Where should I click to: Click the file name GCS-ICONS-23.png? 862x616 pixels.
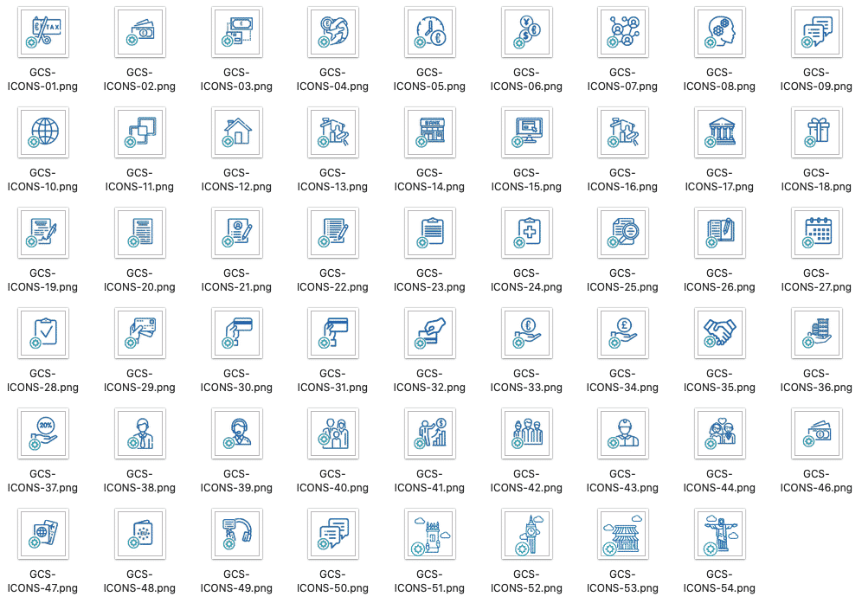[429, 279]
